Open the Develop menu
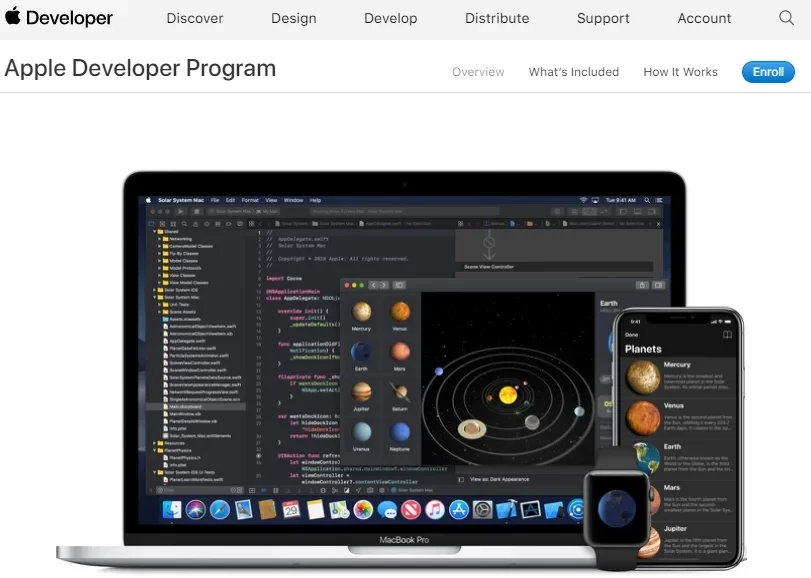The image size is (811, 578). click(x=391, y=18)
